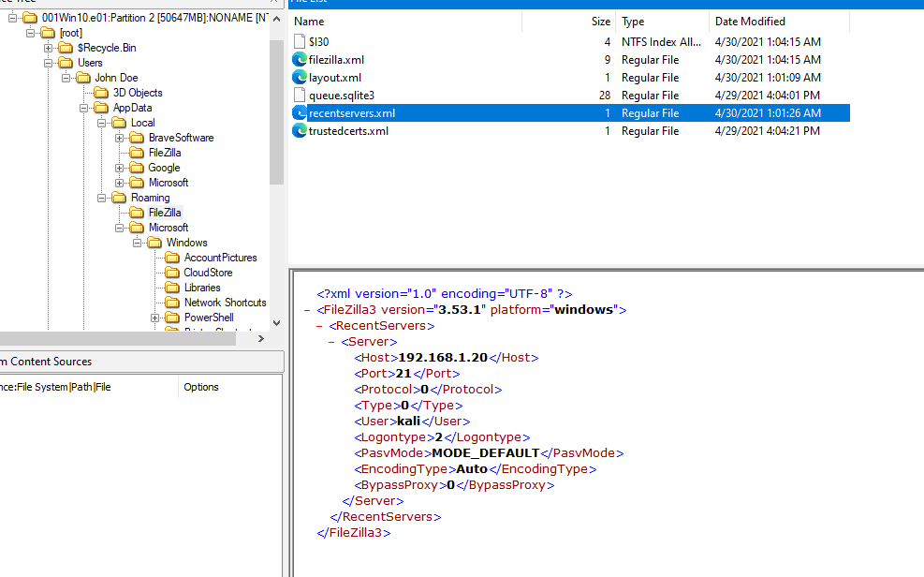
Task: Sort file list by Date Modified column
Action: click(750, 21)
